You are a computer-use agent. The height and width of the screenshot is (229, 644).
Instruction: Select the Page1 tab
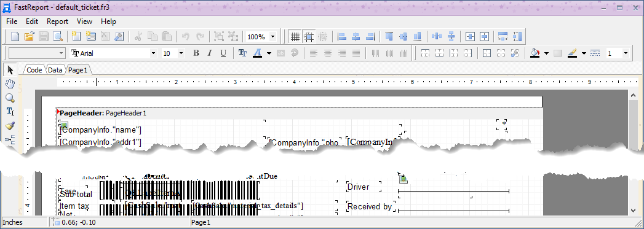(x=78, y=70)
